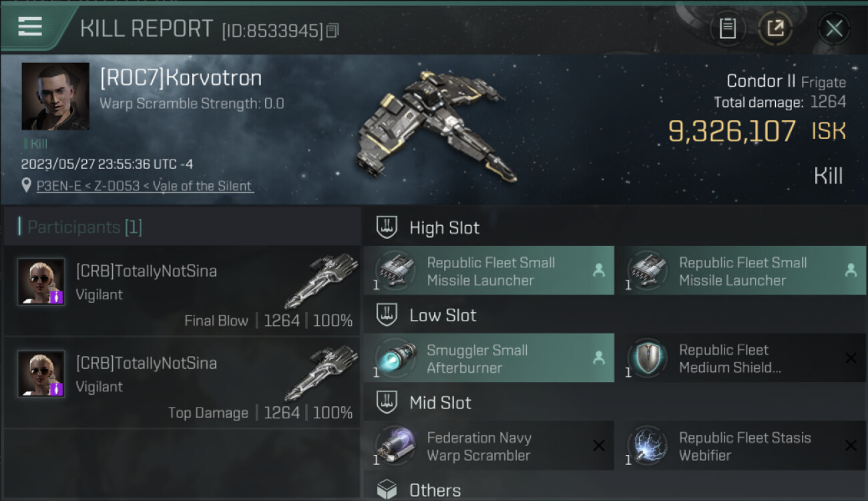Click person icon on second Missile Launcher
Image resolution: width=868 pixels, height=501 pixels.
(x=851, y=271)
